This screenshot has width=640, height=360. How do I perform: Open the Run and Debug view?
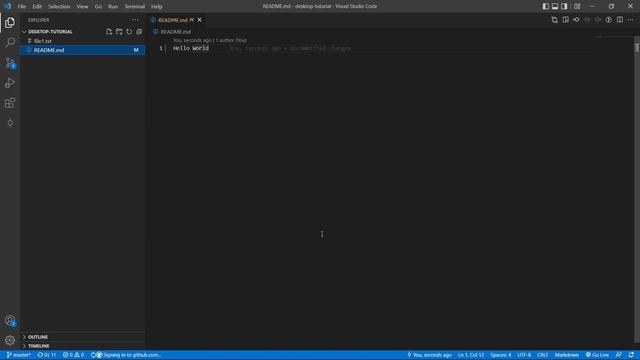(x=10, y=82)
